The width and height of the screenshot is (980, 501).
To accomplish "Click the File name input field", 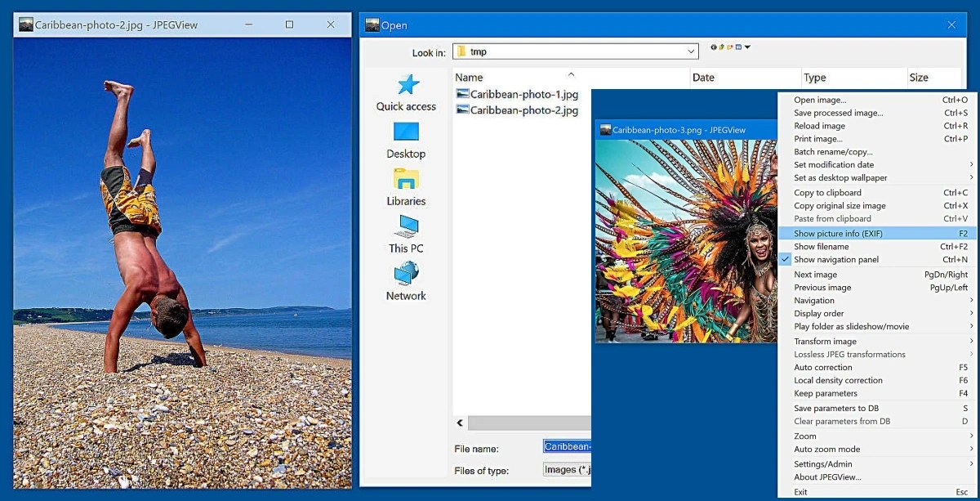I will [567, 447].
